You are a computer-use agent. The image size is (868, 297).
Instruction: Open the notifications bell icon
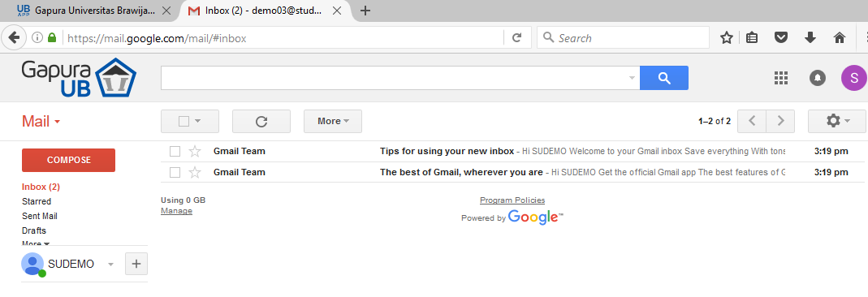tap(817, 78)
